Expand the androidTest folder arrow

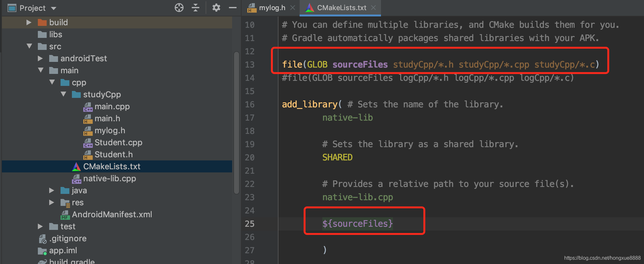40,58
